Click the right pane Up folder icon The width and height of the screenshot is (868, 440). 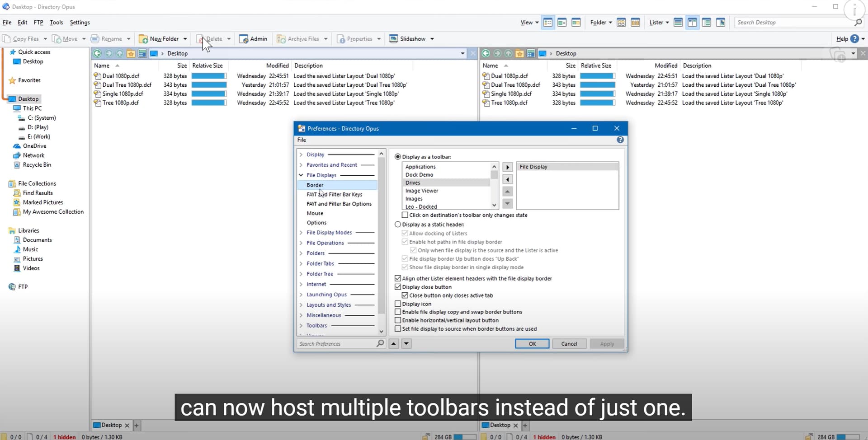[509, 53]
